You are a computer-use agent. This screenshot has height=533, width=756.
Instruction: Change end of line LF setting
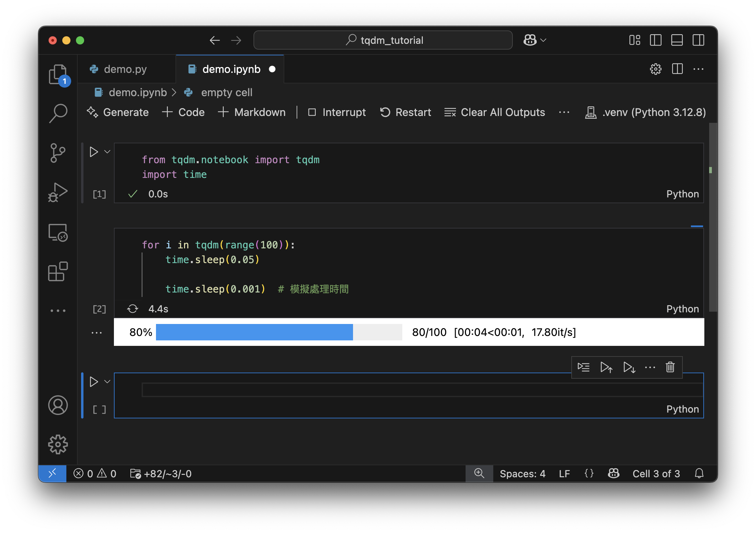tap(564, 473)
